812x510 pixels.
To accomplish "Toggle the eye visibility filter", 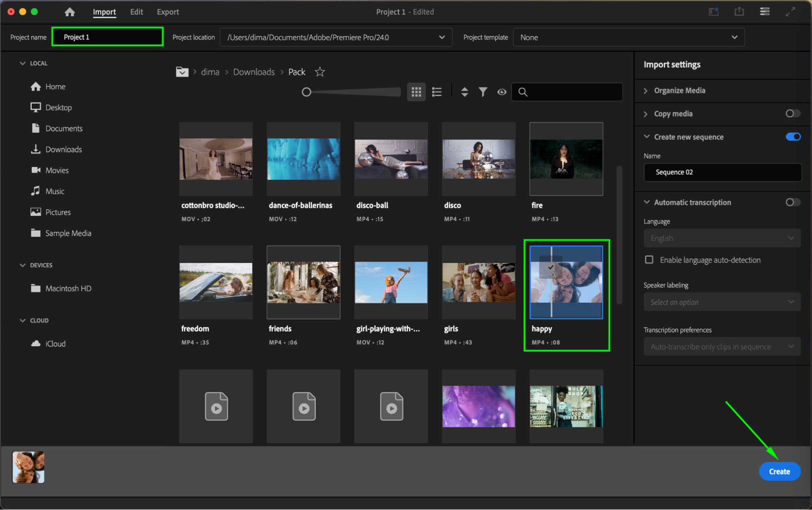I will coord(502,92).
